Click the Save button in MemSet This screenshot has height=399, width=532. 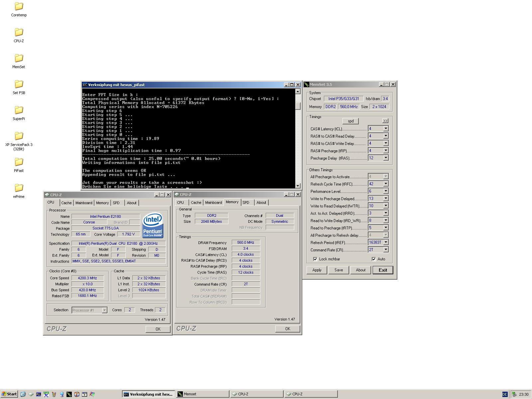point(339,270)
